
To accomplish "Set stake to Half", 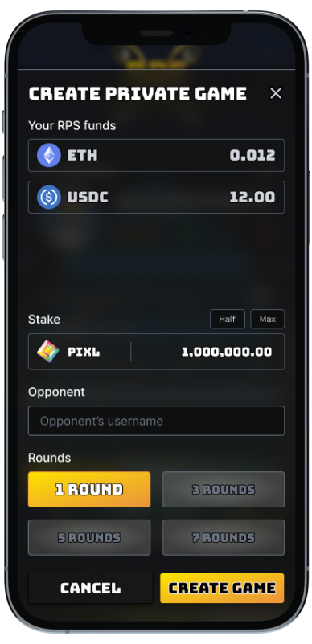I will pos(228,319).
